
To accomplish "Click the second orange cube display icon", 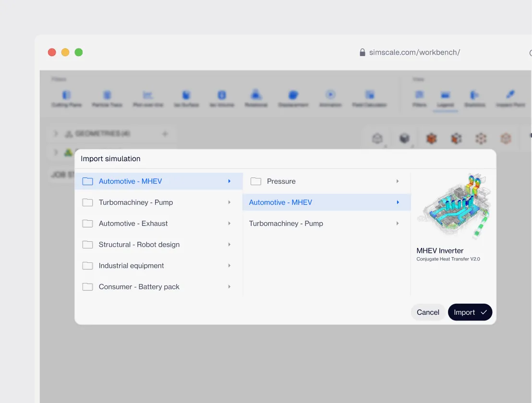I will coord(456,138).
